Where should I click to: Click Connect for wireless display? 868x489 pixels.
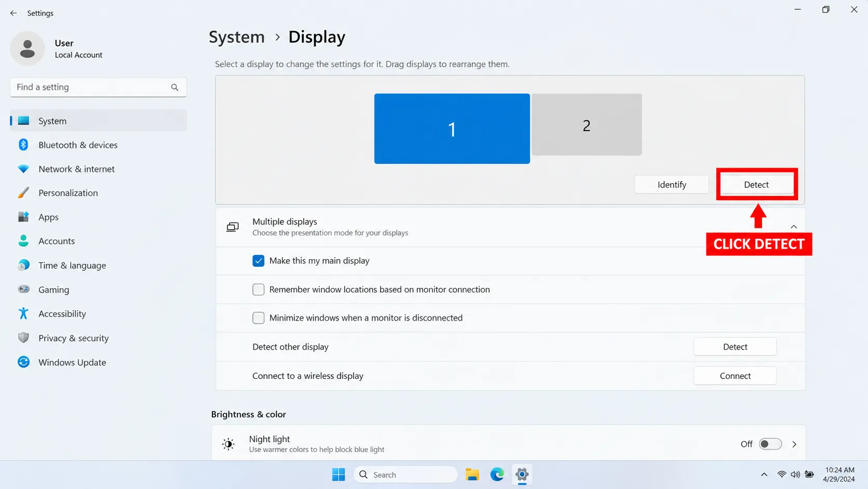[735, 376]
